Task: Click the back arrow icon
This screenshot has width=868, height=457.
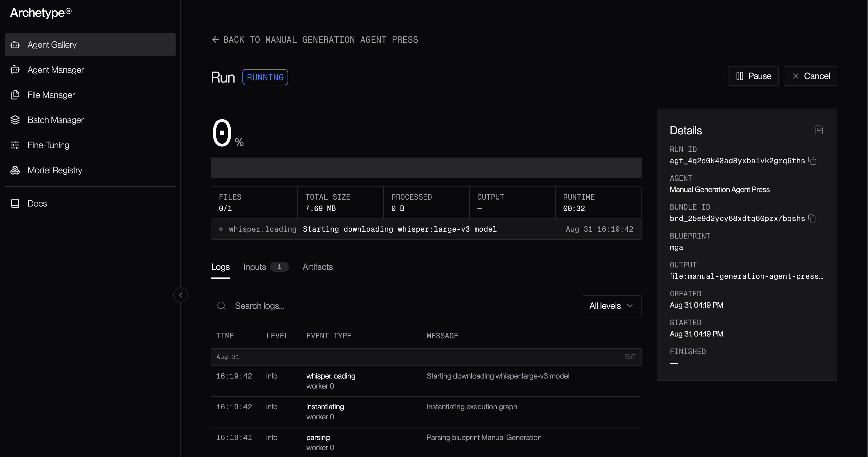Action: (x=216, y=40)
